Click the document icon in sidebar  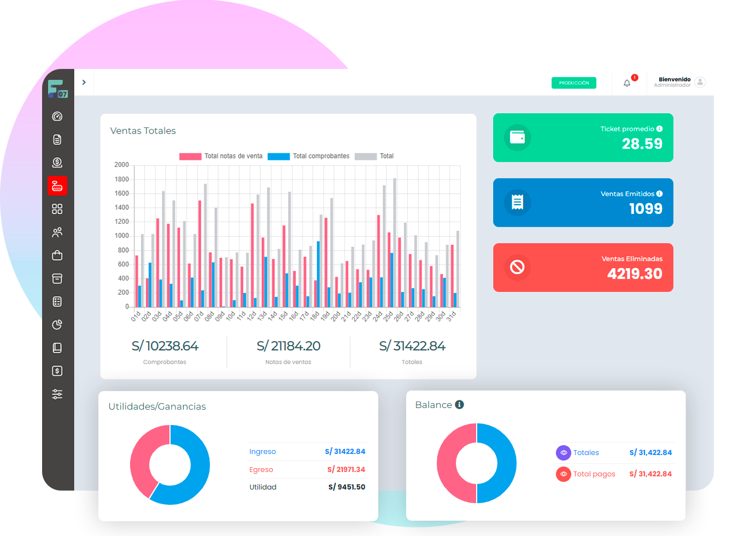[57, 139]
